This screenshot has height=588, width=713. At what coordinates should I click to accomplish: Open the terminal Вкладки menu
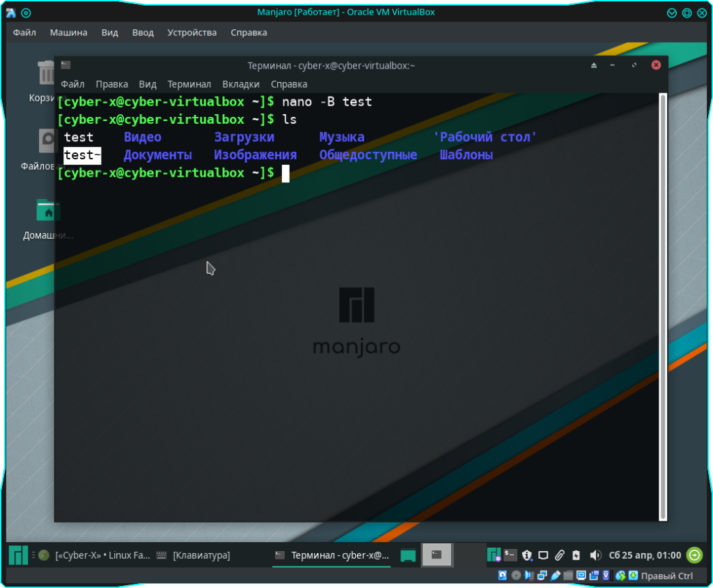click(x=241, y=84)
